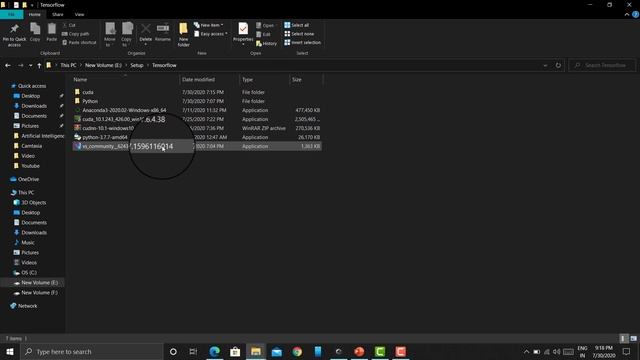Click Select none
This screenshot has height=360, width=640.
pos(299,34)
